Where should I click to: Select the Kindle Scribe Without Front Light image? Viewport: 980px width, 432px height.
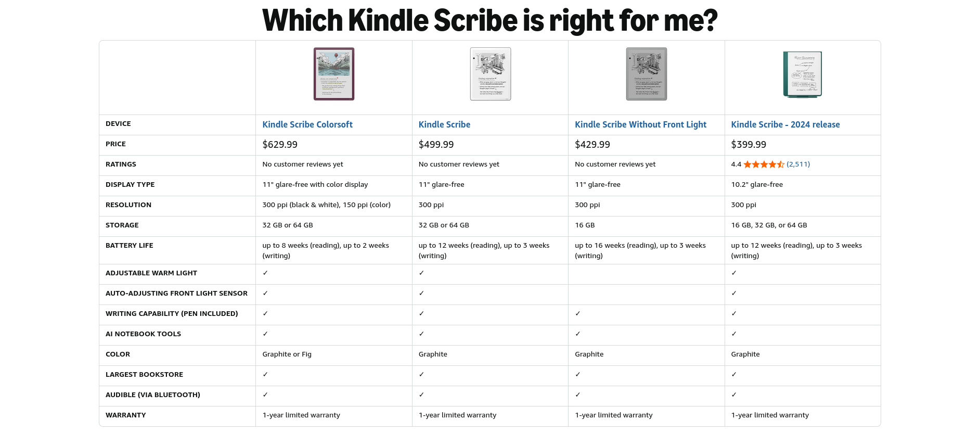click(646, 74)
